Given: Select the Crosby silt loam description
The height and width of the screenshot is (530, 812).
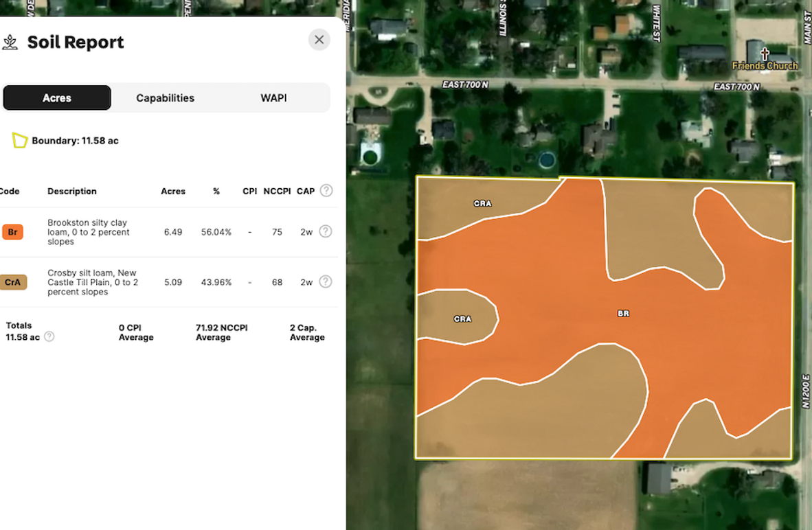Looking at the screenshot, I should click(x=93, y=282).
